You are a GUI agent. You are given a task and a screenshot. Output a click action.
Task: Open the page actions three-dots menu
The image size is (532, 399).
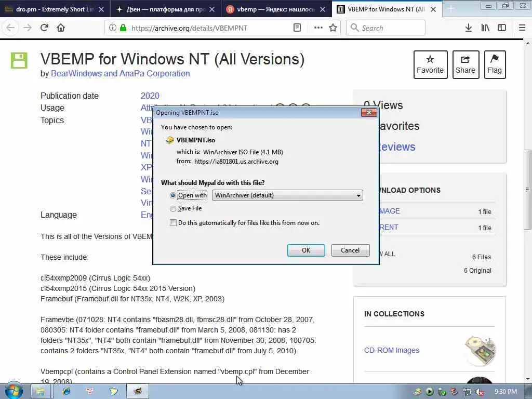318,28
